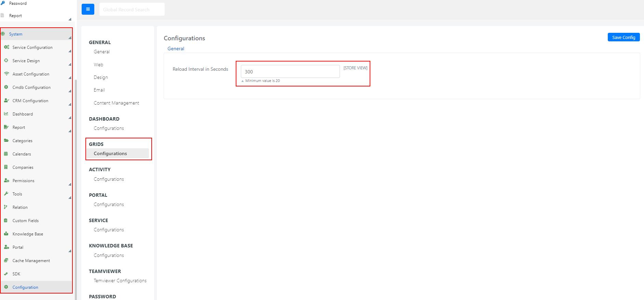Click the Dashboard chart icon
Viewport: 644px width, 300px height.
click(6, 114)
